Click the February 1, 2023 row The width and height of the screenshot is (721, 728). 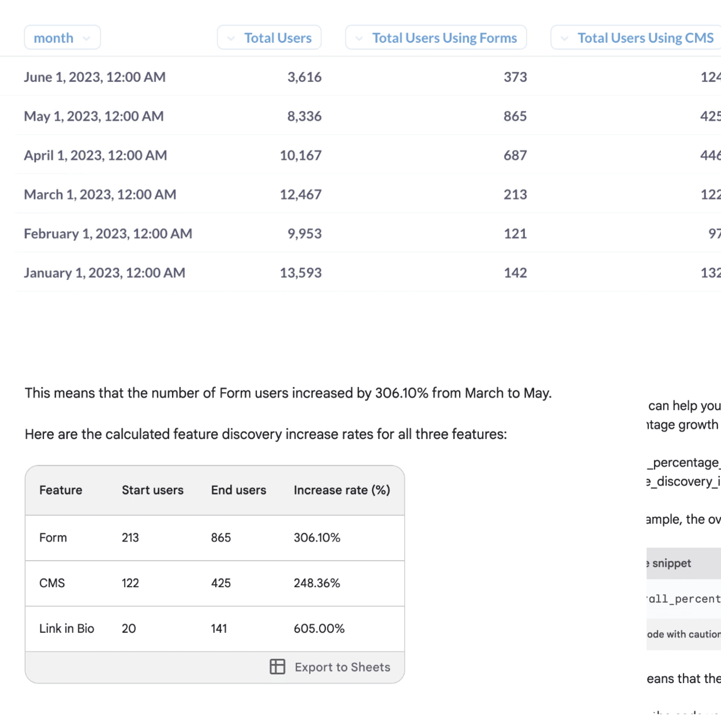[108, 234]
